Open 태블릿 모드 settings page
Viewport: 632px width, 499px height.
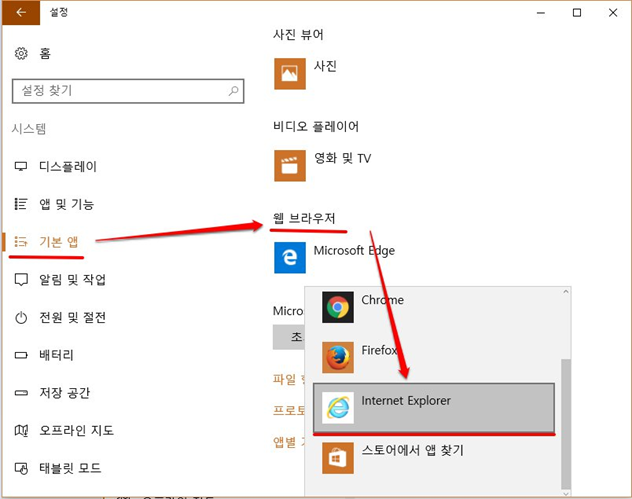[70, 468]
